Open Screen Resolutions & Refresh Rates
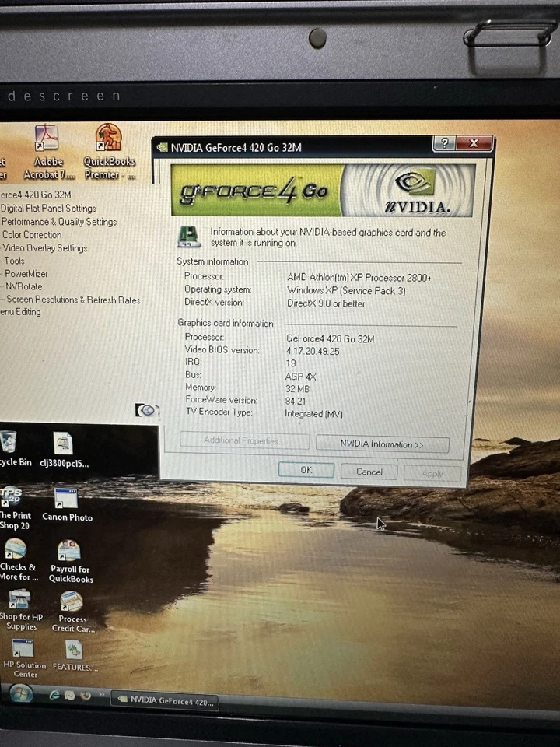The height and width of the screenshot is (747, 560). click(73, 300)
